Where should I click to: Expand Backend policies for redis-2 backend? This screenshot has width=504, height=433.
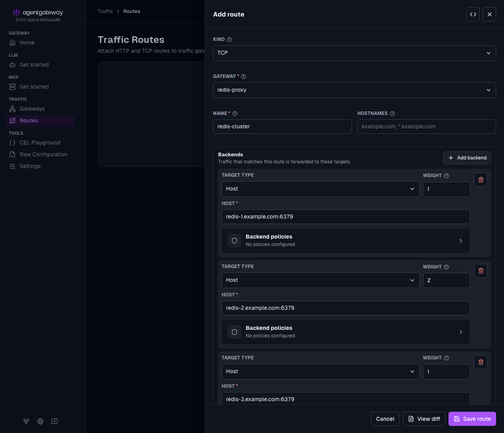(346, 332)
